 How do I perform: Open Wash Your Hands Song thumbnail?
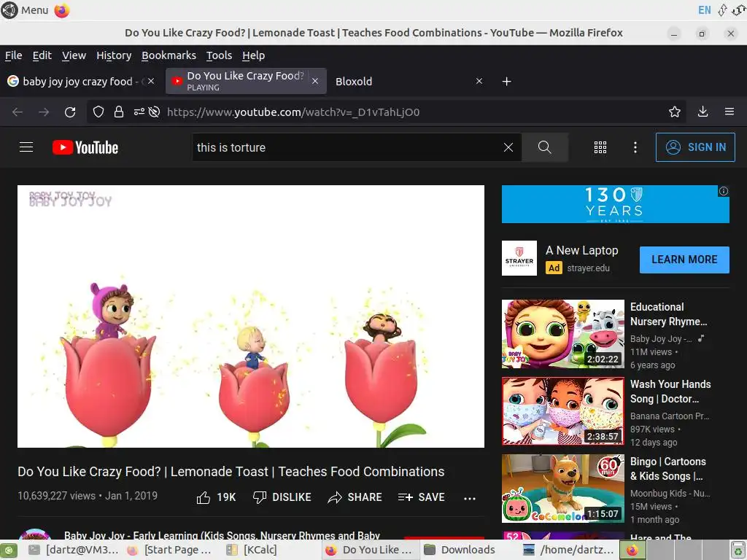(563, 411)
